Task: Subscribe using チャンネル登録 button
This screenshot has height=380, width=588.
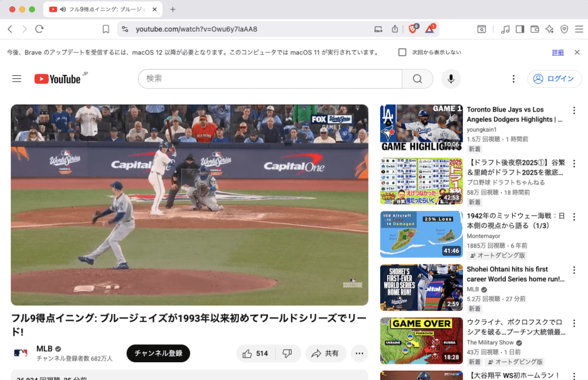Action: 158,353
